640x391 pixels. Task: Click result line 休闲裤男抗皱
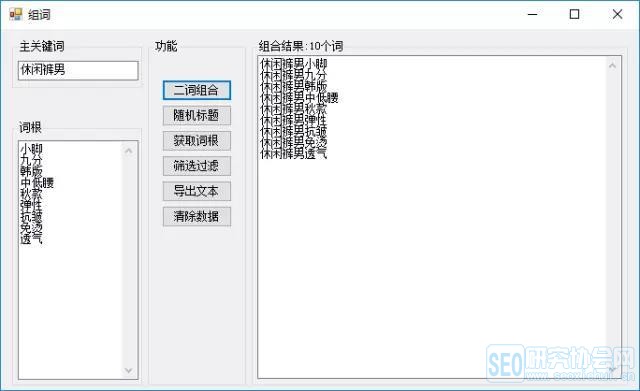pyautogui.click(x=294, y=131)
